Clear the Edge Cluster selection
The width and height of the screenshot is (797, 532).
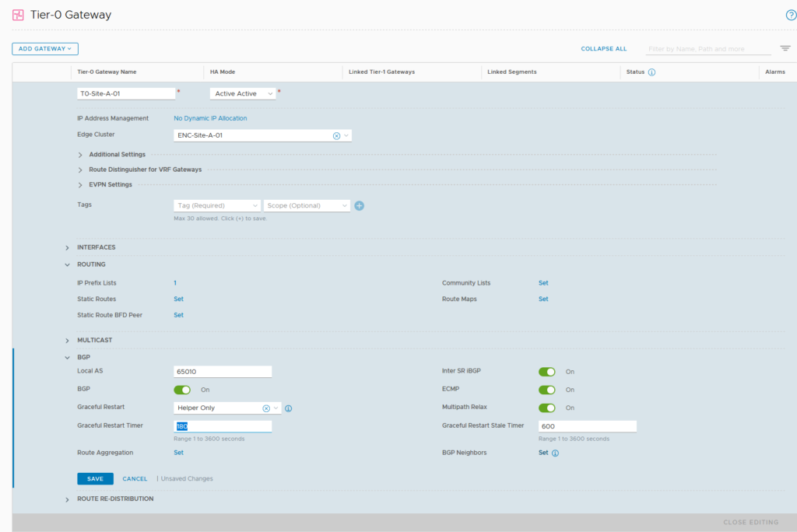tap(336, 135)
